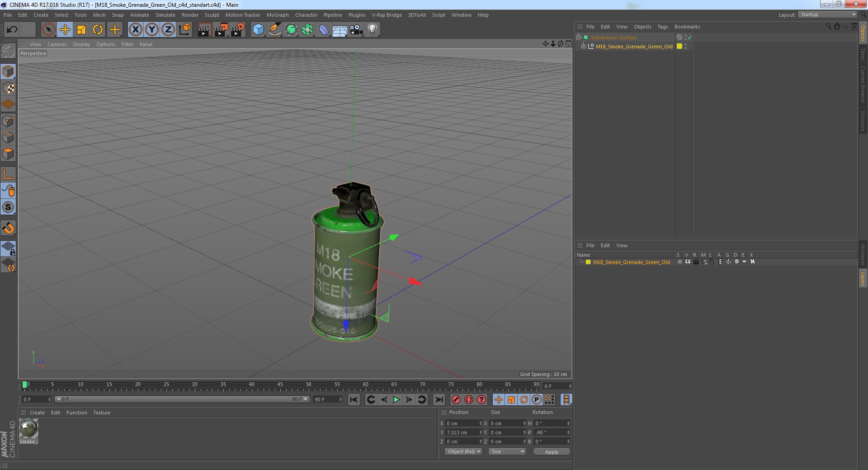
Task: Activate the Scale tool
Action: click(x=81, y=30)
